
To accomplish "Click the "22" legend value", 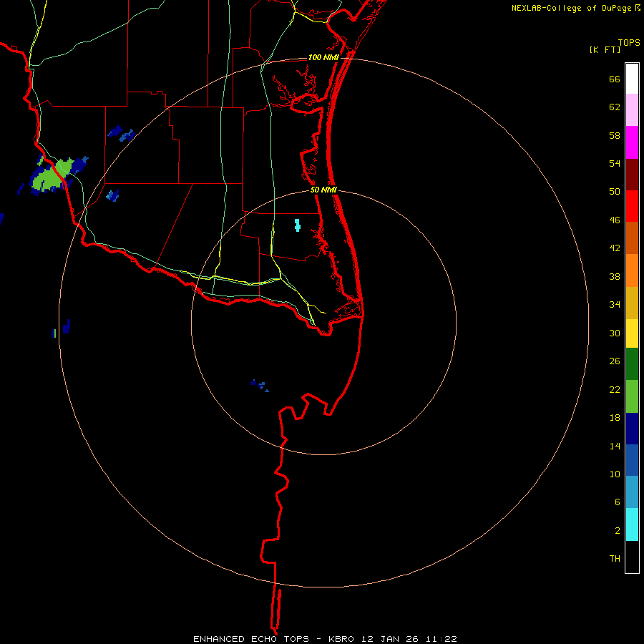I will click(615, 389).
